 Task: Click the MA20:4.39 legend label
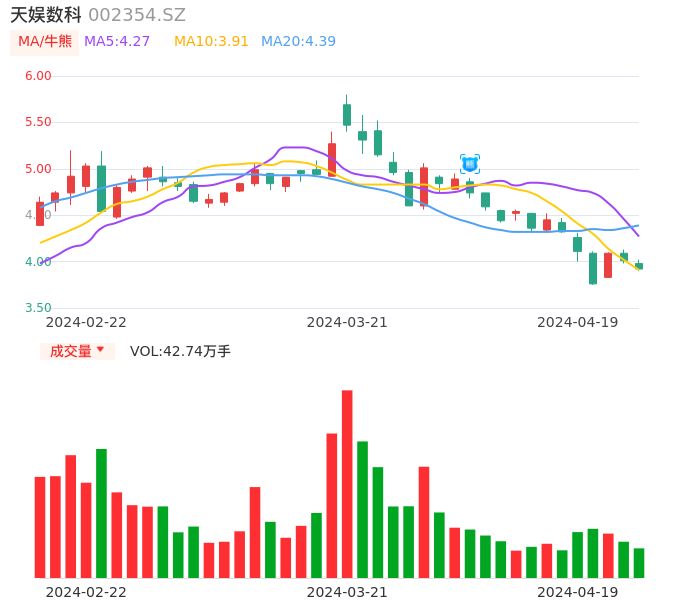(x=298, y=42)
